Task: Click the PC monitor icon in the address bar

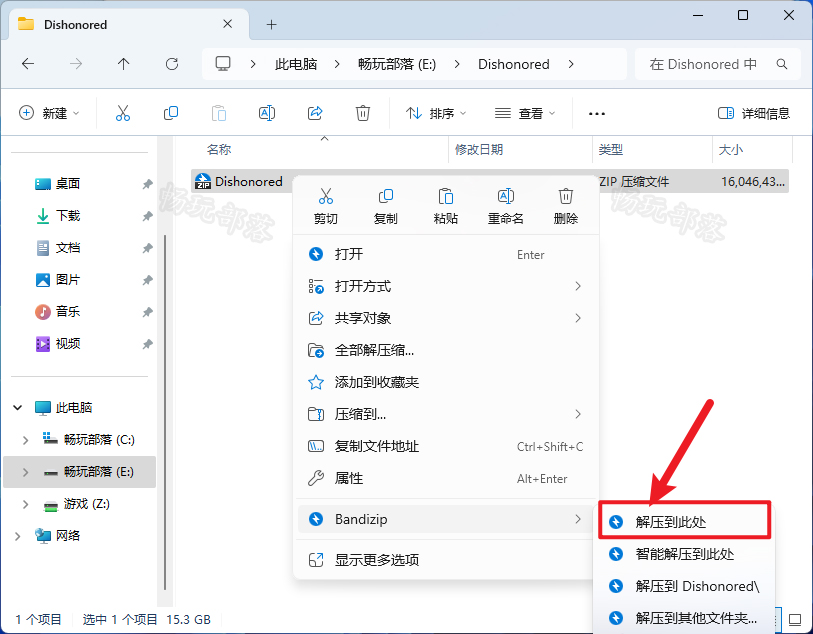Action: pyautogui.click(x=223, y=64)
